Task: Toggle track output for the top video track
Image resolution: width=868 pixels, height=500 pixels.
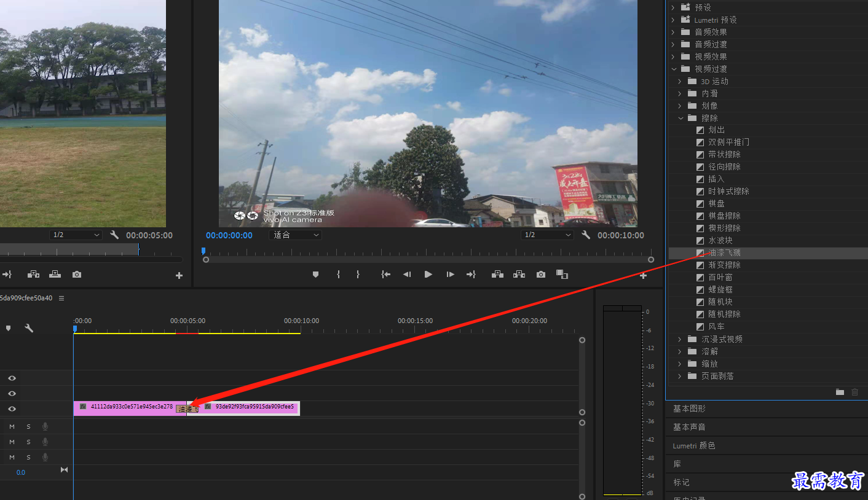Action: pyautogui.click(x=12, y=378)
